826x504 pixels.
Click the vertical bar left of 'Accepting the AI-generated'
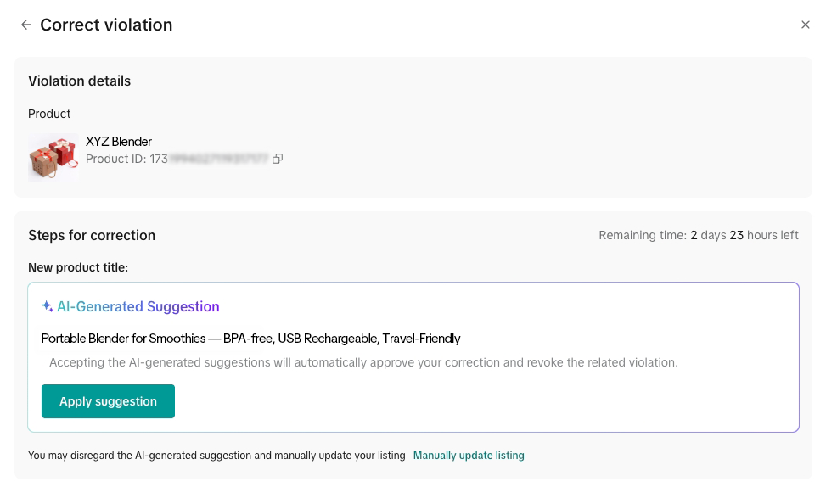click(42, 362)
